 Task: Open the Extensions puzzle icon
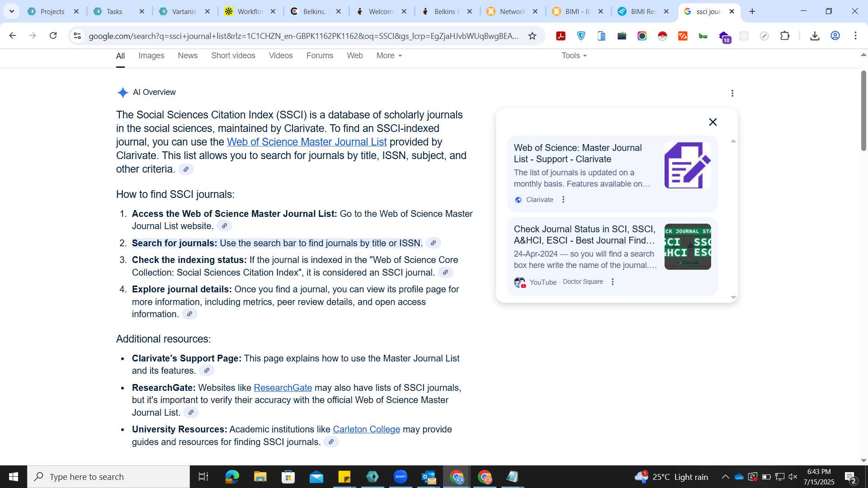[x=785, y=36]
